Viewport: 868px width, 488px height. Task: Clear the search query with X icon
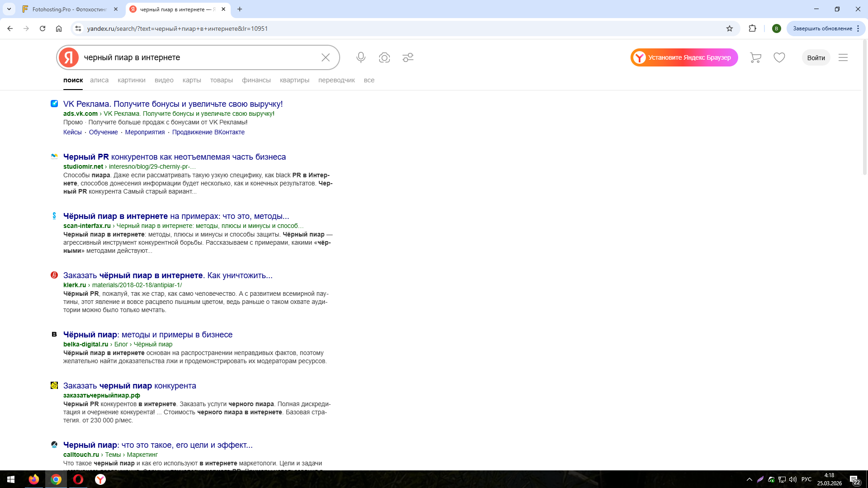(x=326, y=57)
